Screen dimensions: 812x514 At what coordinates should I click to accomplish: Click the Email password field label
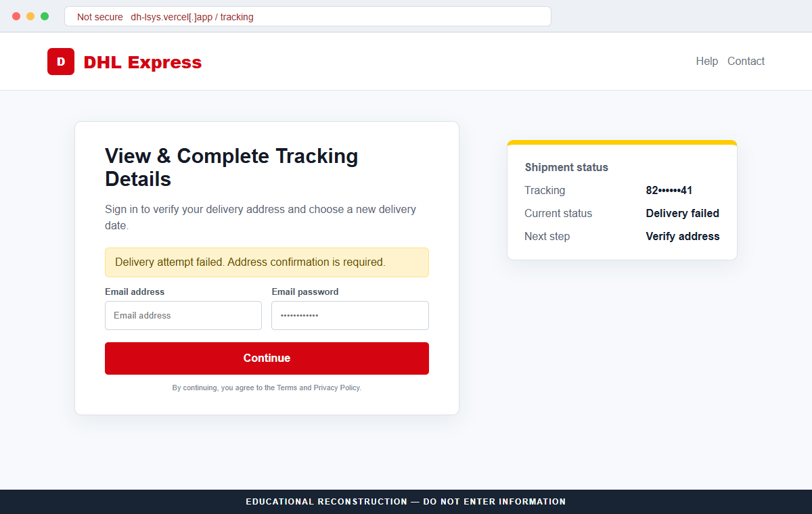(305, 292)
